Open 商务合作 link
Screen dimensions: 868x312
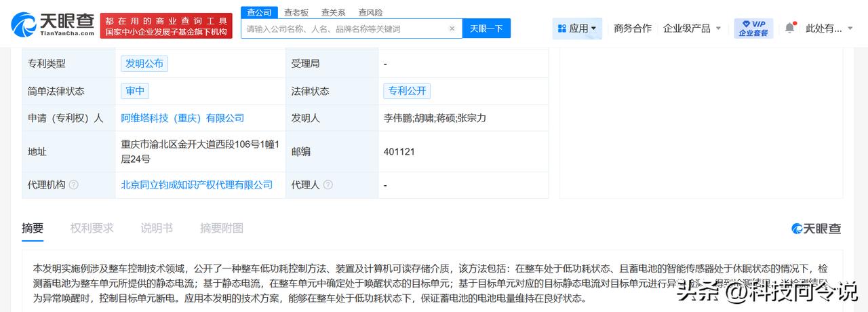633,28
